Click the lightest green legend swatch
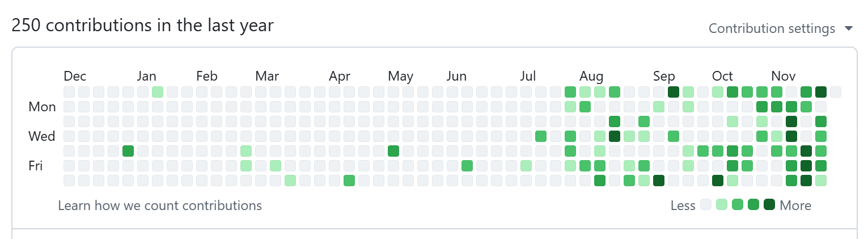The image size is (868, 239). point(722,204)
